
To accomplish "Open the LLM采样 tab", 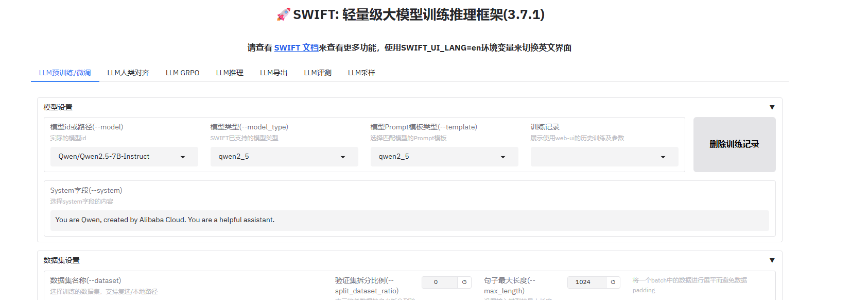I will (x=361, y=73).
